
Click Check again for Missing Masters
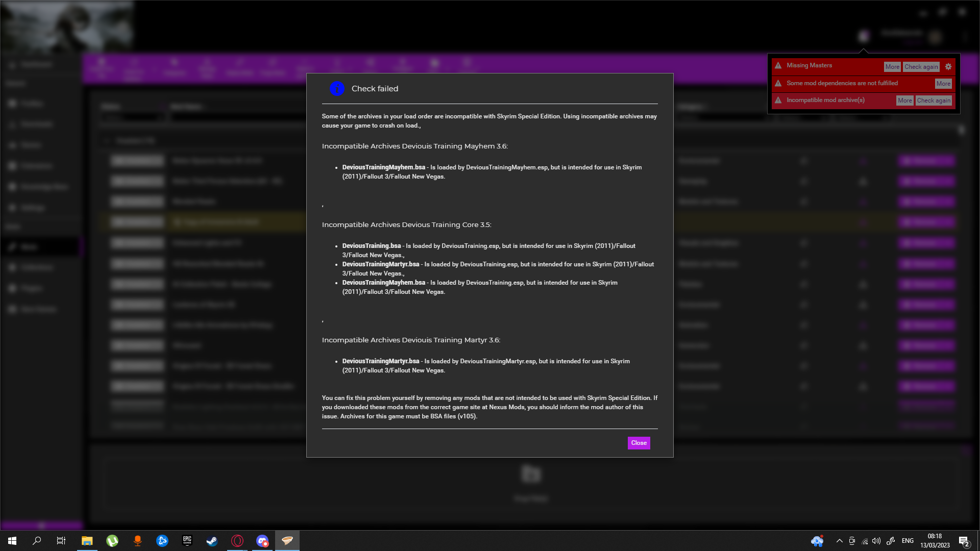921,67
